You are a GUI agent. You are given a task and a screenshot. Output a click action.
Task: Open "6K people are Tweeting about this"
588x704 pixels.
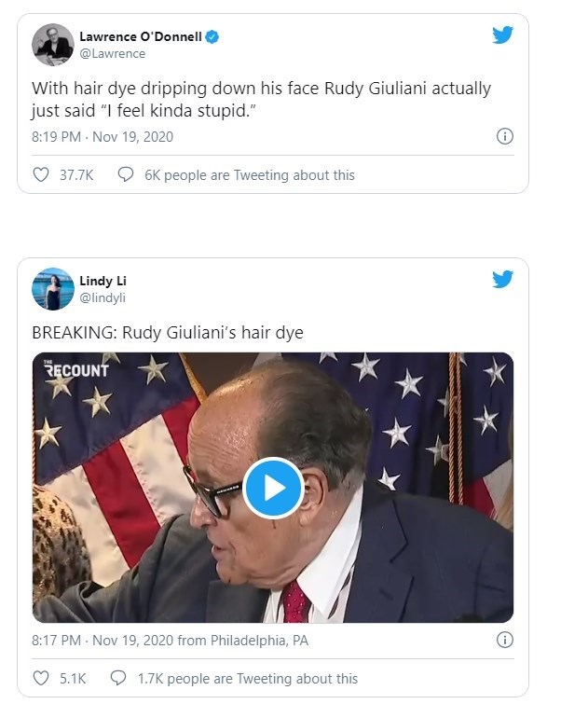[250, 174]
